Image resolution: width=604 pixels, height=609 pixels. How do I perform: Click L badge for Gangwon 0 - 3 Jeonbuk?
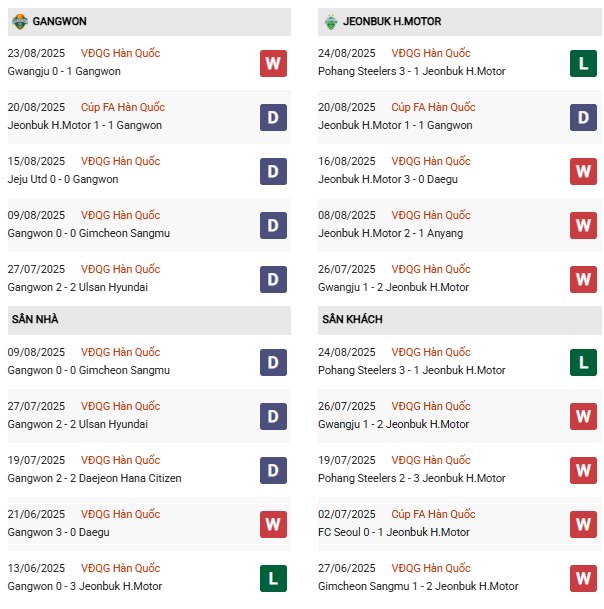tap(273, 578)
